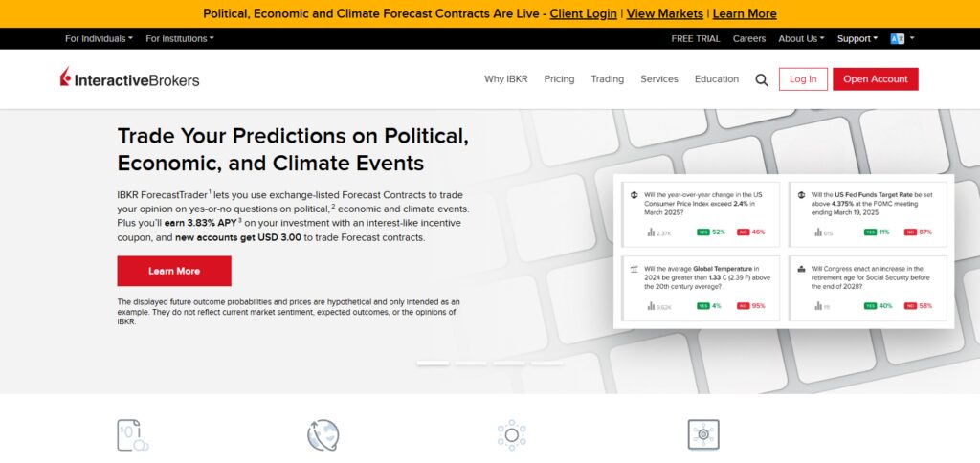Click the safe vault feature icon

[x=703, y=435]
